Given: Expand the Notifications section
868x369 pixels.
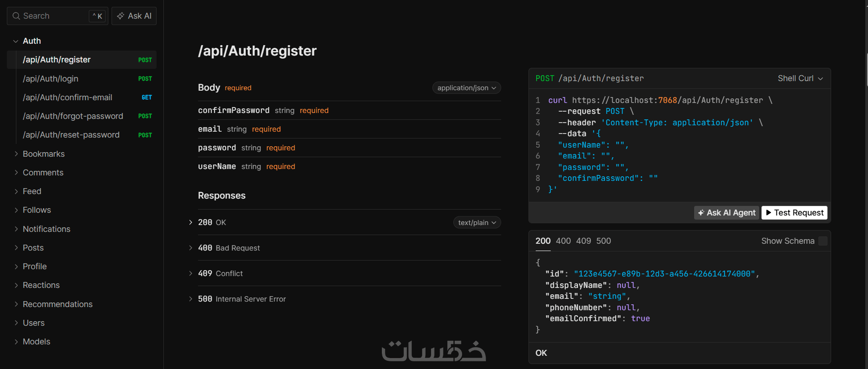Looking at the screenshot, I should (16, 229).
